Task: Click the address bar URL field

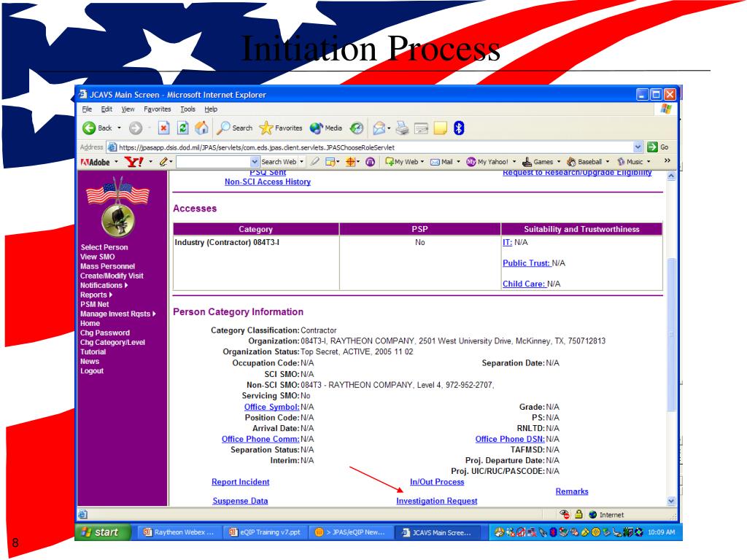Action: click(x=371, y=147)
